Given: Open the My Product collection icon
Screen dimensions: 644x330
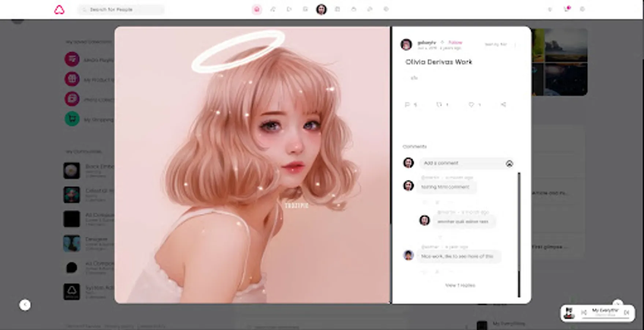Looking at the screenshot, I should pyautogui.click(x=72, y=79).
